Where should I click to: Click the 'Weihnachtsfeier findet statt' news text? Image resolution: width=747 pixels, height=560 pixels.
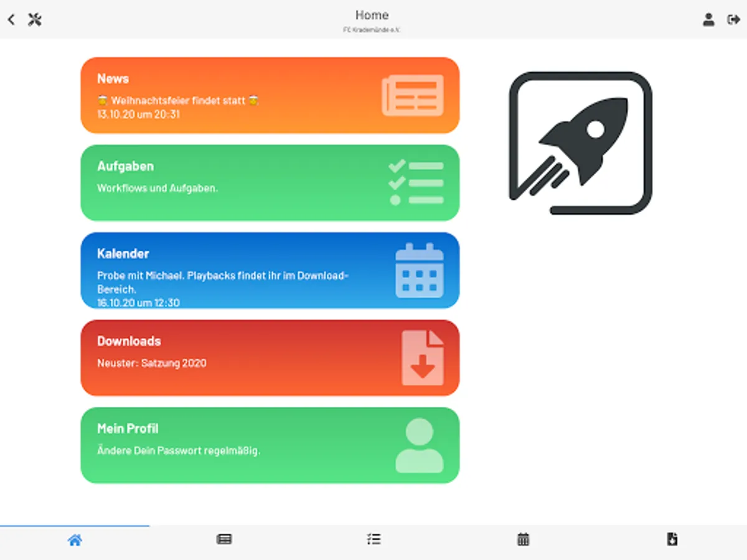[x=178, y=100]
